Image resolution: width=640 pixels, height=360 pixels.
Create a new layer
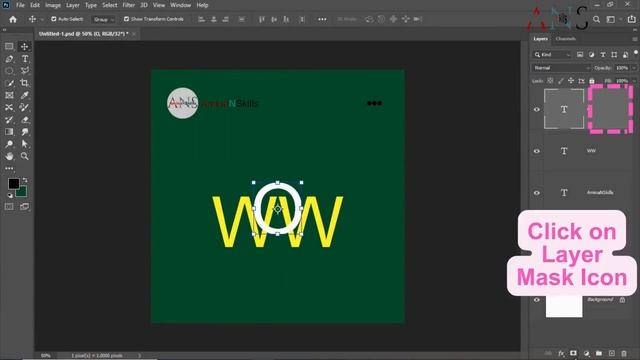click(x=611, y=353)
